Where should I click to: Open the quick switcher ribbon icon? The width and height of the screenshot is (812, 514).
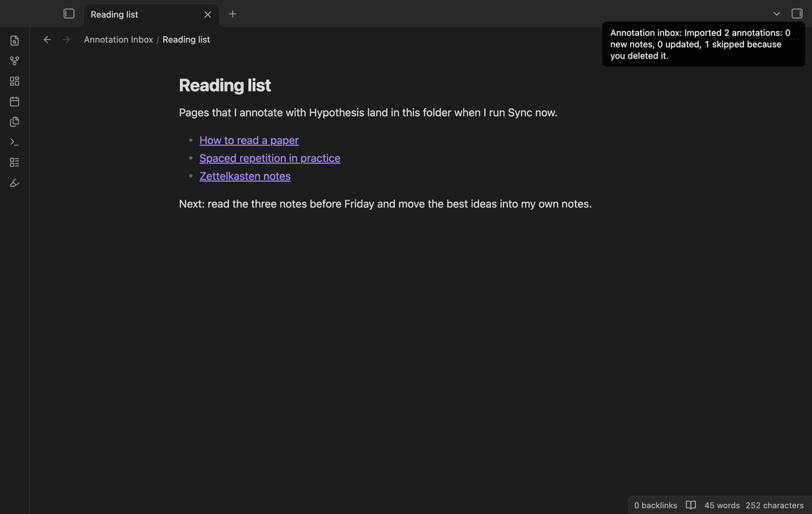[15, 41]
